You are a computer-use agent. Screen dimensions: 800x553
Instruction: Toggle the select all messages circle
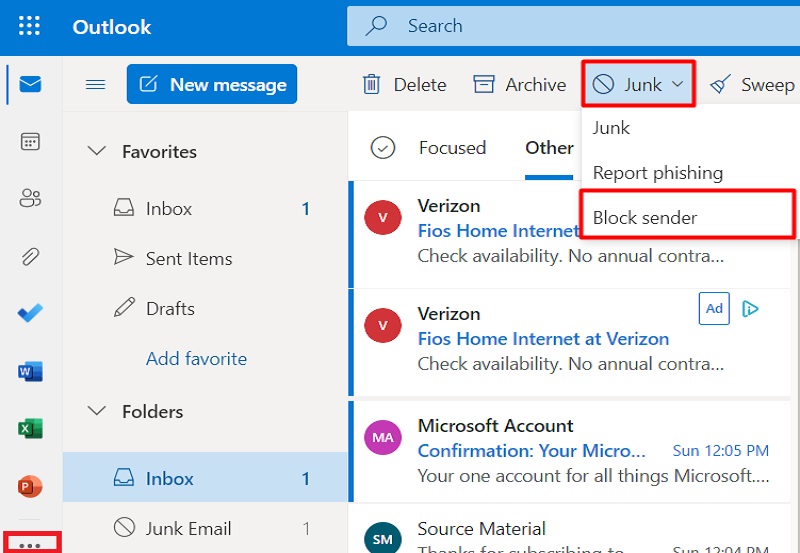pos(383,148)
